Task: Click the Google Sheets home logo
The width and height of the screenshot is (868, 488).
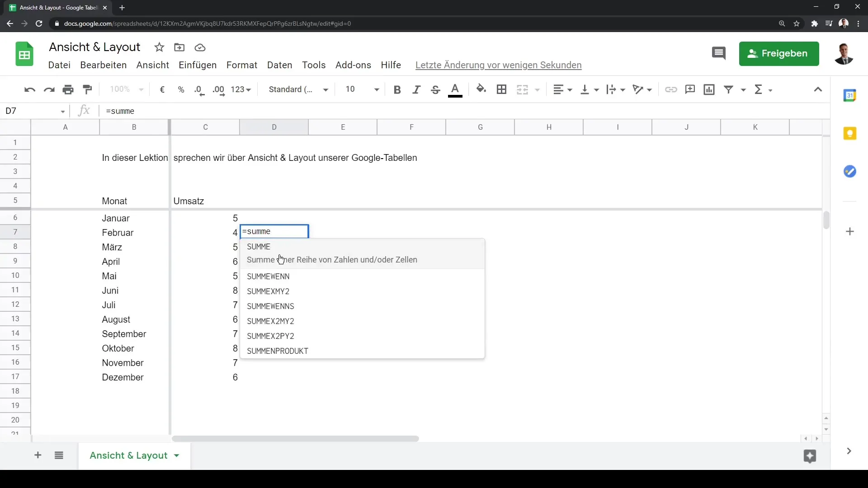Action: click(x=24, y=54)
